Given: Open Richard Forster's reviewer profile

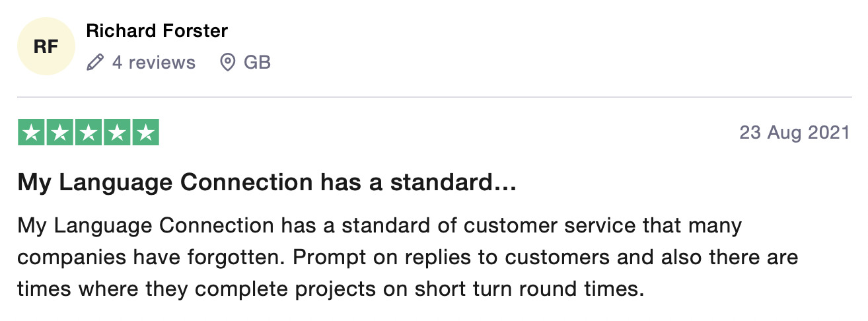Looking at the screenshot, I should [157, 31].
